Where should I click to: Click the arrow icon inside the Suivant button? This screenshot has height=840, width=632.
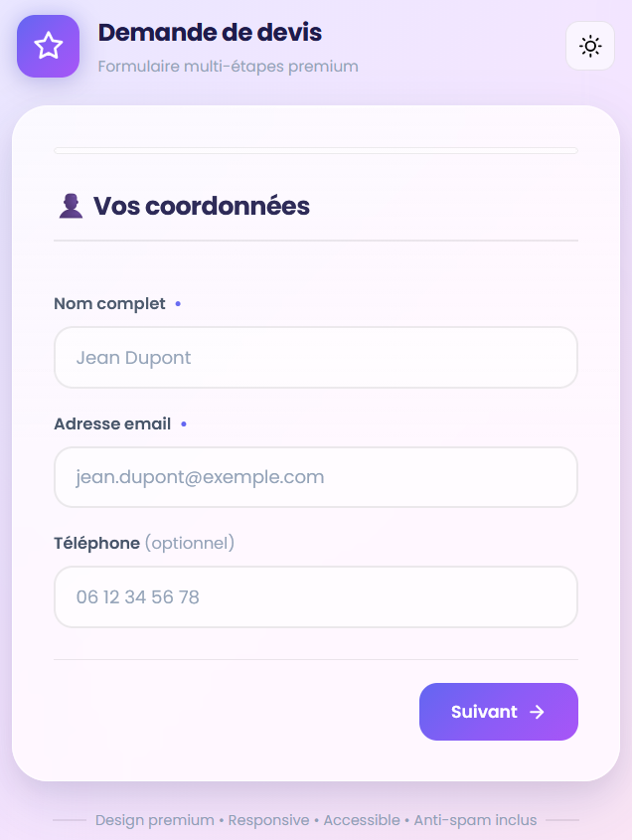[x=537, y=712]
